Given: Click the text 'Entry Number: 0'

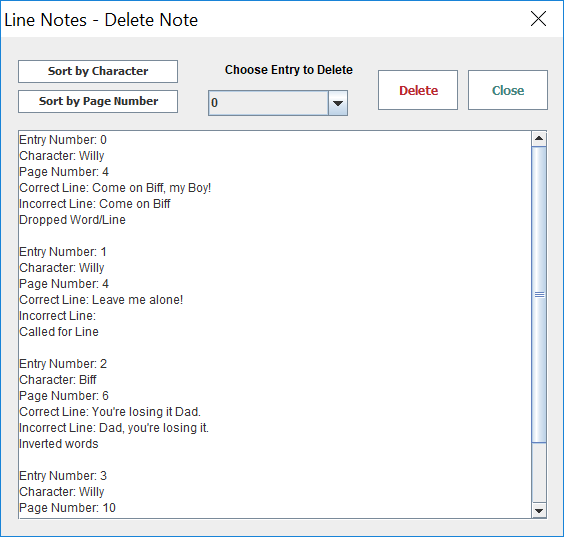Looking at the screenshot, I should 63,140.
